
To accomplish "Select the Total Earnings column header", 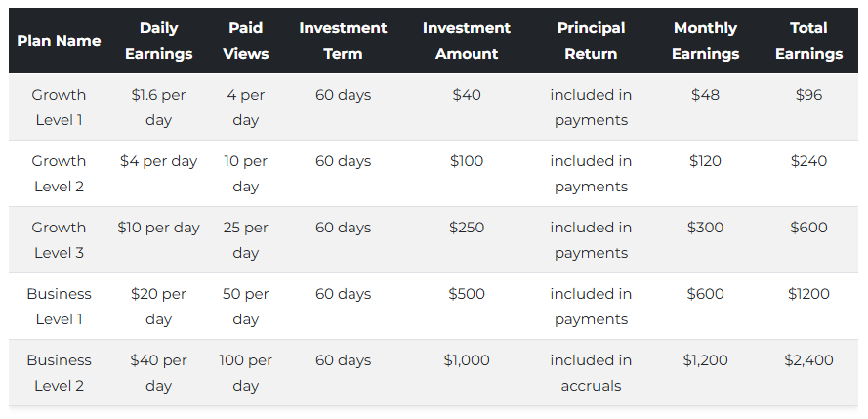I will pos(808,41).
